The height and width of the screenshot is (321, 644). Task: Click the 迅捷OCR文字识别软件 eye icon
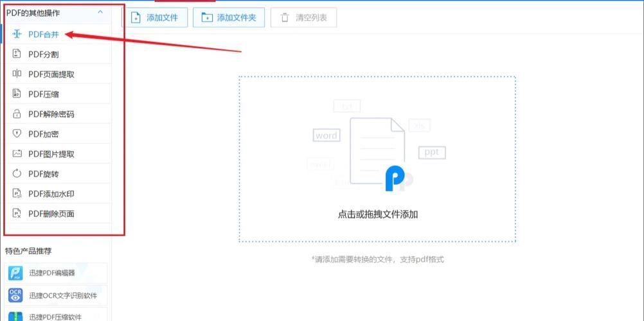point(15,295)
